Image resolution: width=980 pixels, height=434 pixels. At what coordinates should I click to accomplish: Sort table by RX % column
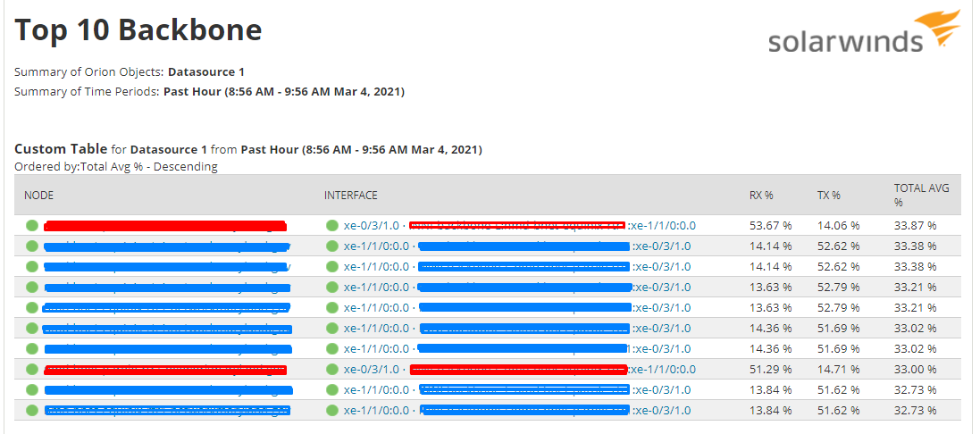pyautogui.click(x=761, y=195)
